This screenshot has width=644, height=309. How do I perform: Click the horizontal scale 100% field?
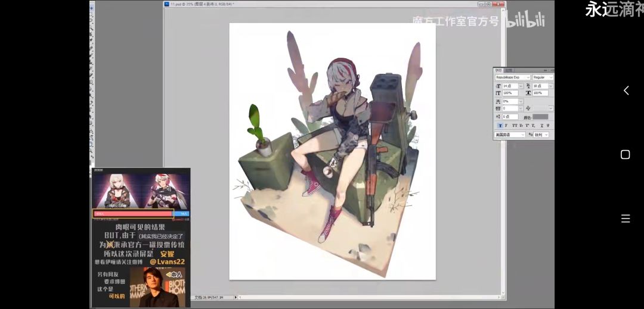[540, 93]
